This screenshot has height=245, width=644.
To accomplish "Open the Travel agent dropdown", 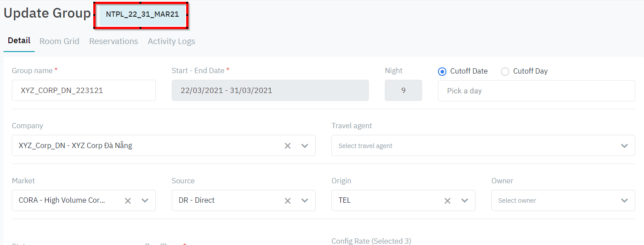I will click(483, 146).
